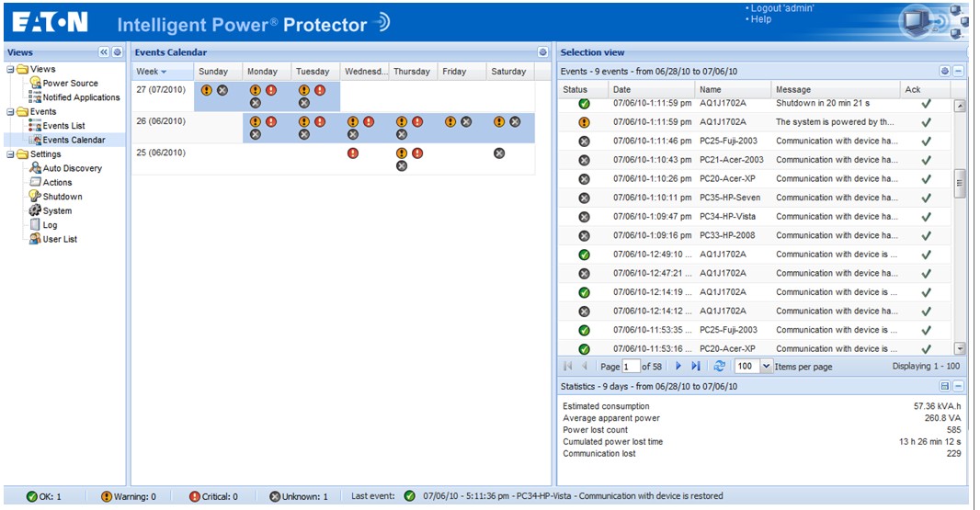Click Unknown: 1 status indicator
The width and height of the screenshot is (980, 510).
[x=299, y=496]
